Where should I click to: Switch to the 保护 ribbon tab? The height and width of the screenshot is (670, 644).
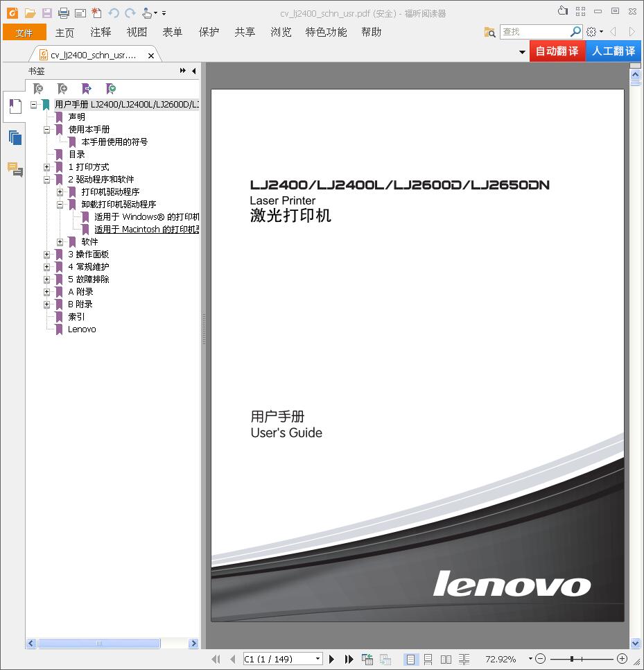click(x=209, y=33)
